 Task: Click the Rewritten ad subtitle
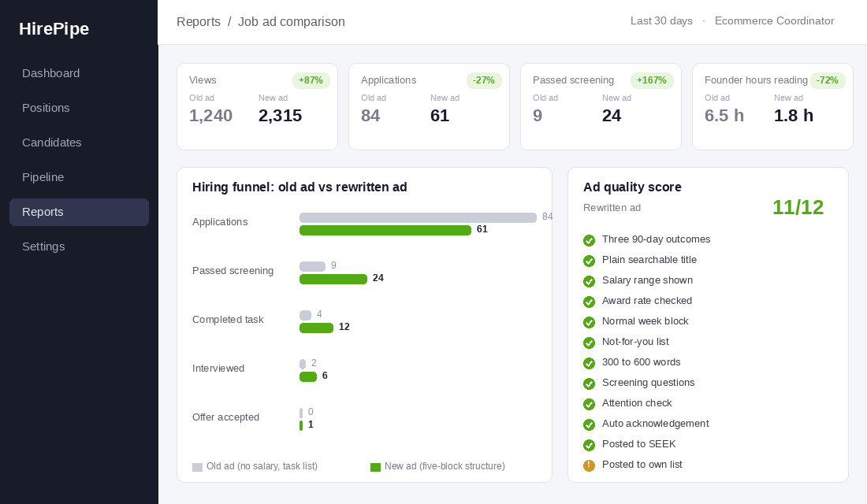pyautogui.click(x=612, y=208)
